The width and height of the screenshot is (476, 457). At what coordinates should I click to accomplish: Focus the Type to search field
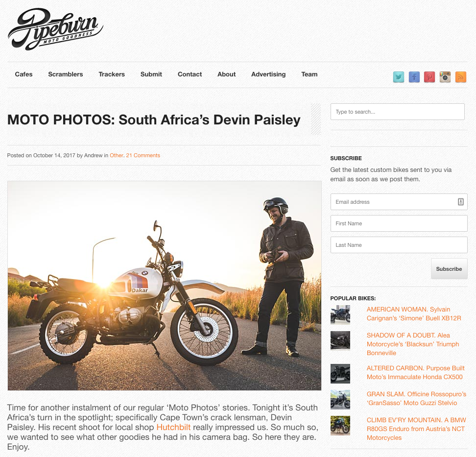click(397, 112)
